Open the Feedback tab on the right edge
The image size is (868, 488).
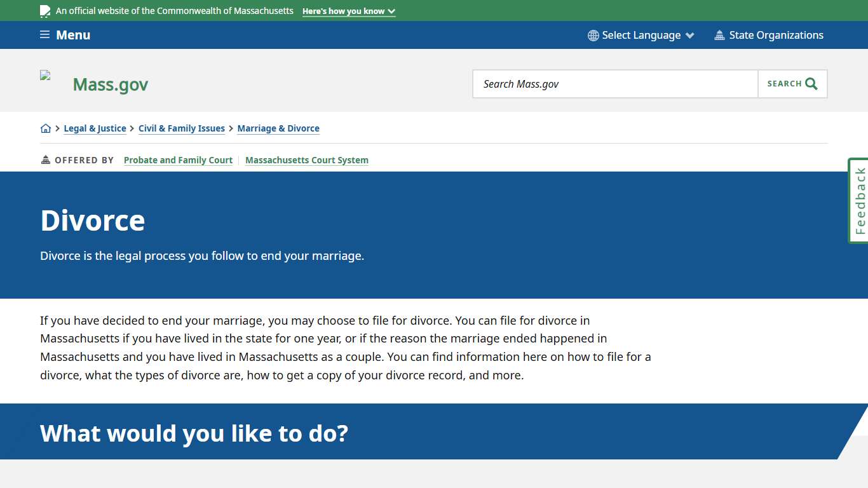click(859, 200)
